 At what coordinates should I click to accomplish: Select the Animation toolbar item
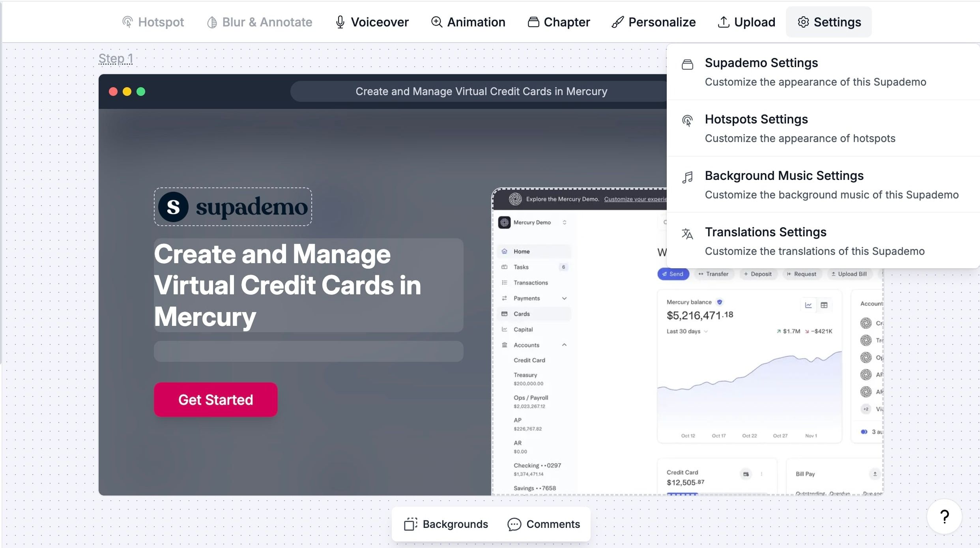(468, 22)
